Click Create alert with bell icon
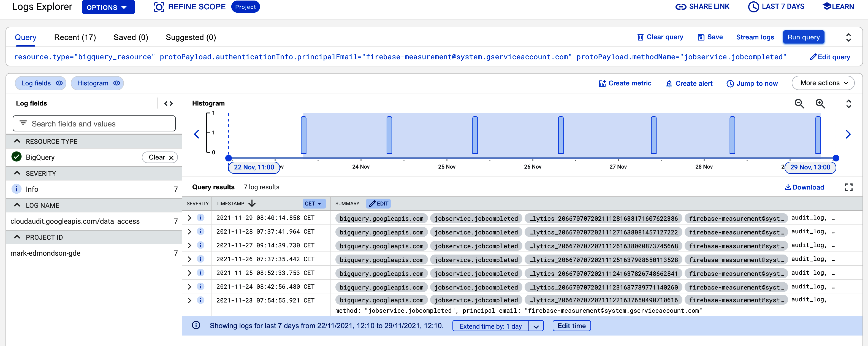868x346 pixels. 689,83
